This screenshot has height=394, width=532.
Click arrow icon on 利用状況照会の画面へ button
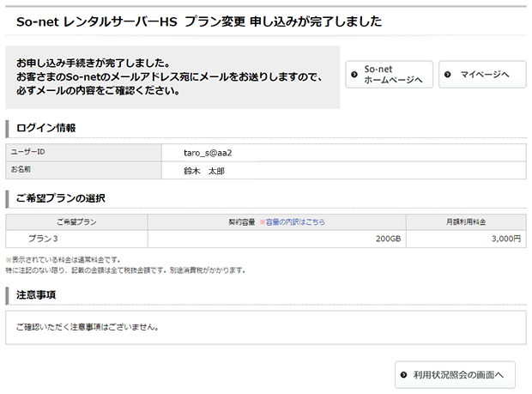click(403, 375)
